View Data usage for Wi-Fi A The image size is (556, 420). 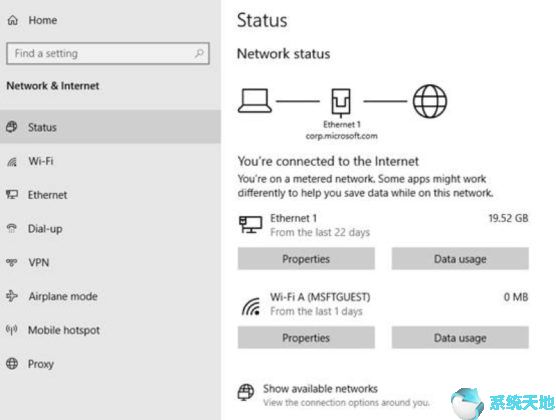[460, 337]
